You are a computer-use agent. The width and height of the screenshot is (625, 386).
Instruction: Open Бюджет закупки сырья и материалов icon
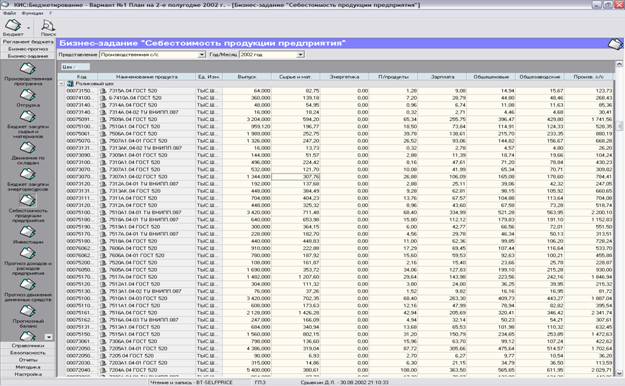(x=28, y=124)
